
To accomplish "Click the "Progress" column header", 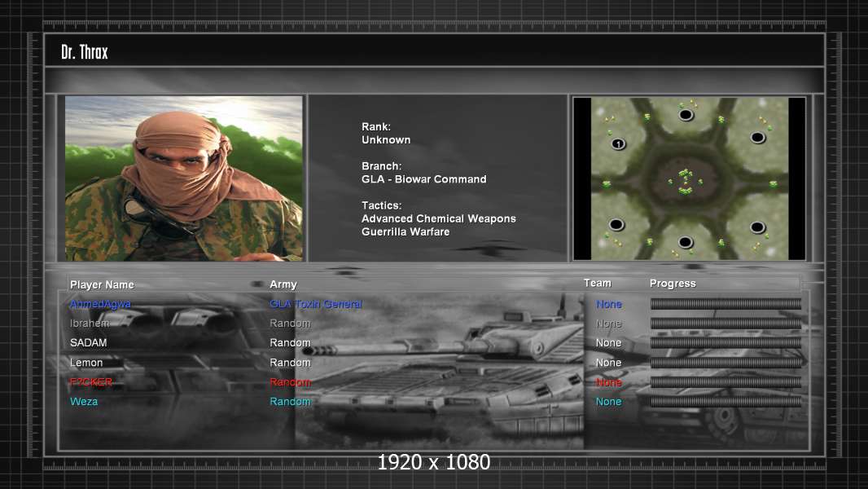I will coord(673,284).
